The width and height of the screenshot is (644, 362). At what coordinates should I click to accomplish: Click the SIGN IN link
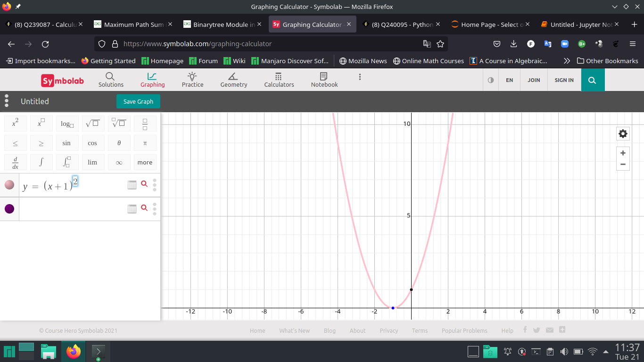click(564, 80)
